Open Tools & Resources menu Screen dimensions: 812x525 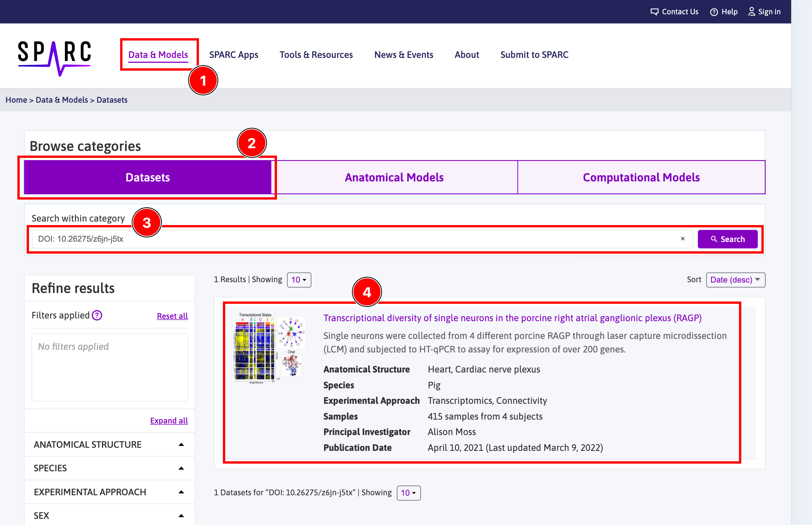point(316,55)
